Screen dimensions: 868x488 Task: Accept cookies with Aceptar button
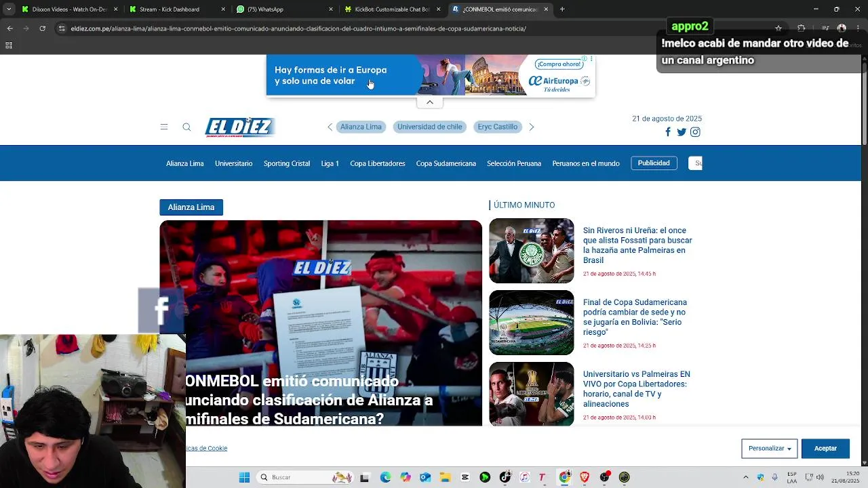[825, 449]
